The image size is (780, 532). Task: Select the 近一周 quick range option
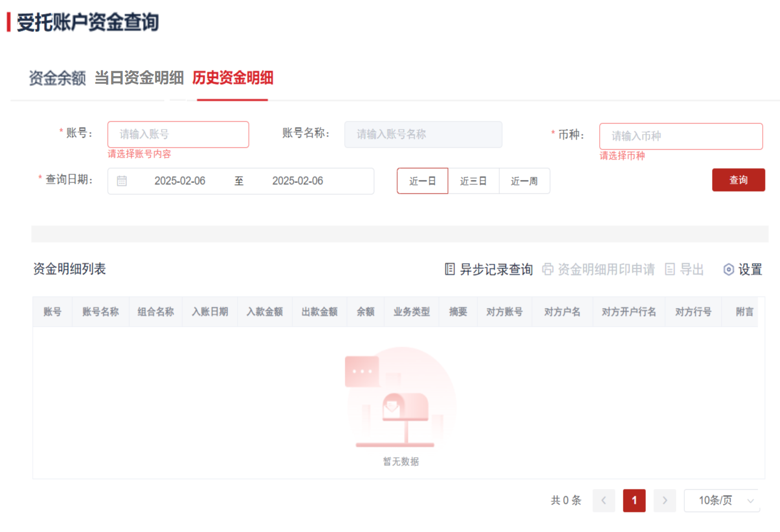(x=524, y=181)
